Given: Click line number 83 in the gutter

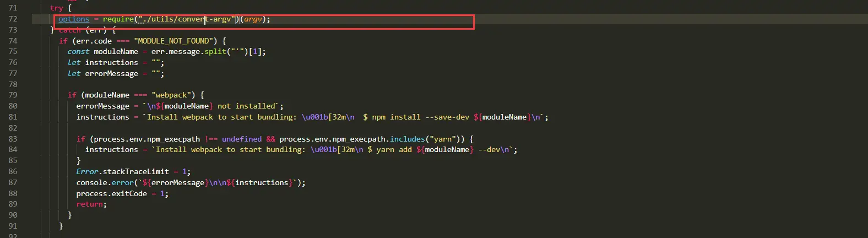Looking at the screenshot, I should coord(13,139).
